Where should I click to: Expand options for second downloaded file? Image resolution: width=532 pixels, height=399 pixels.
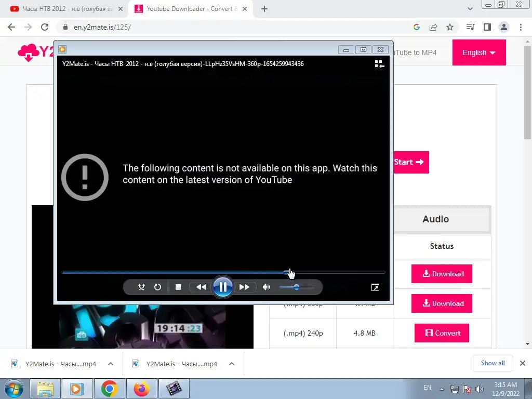[x=232, y=364]
